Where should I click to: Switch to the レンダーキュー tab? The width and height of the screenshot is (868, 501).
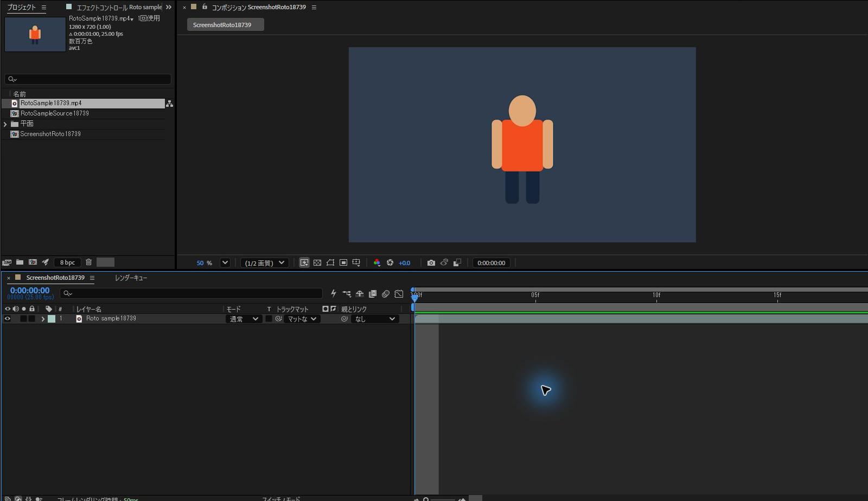pos(131,278)
